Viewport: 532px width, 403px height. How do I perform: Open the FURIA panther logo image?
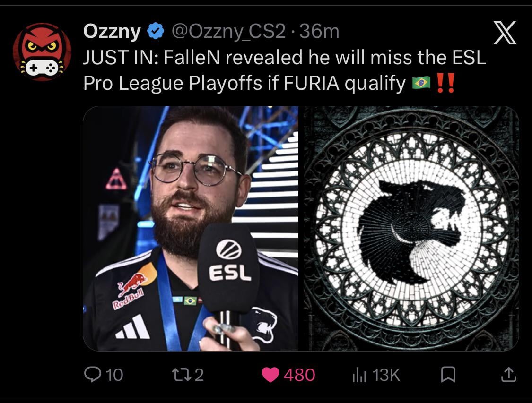click(x=411, y=229)
